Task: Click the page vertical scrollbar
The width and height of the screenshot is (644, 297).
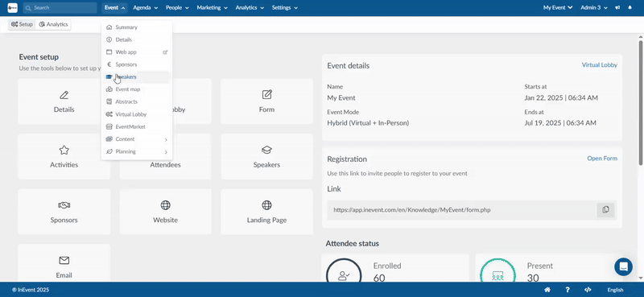Action: pyautogui.click(x=640, y=103)
